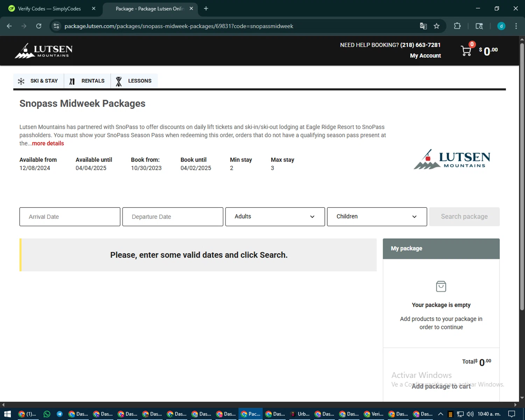Click the taskbar clock 10:40 a. m.
This screenshot has height=420, width=525.
tap(489, 414)
